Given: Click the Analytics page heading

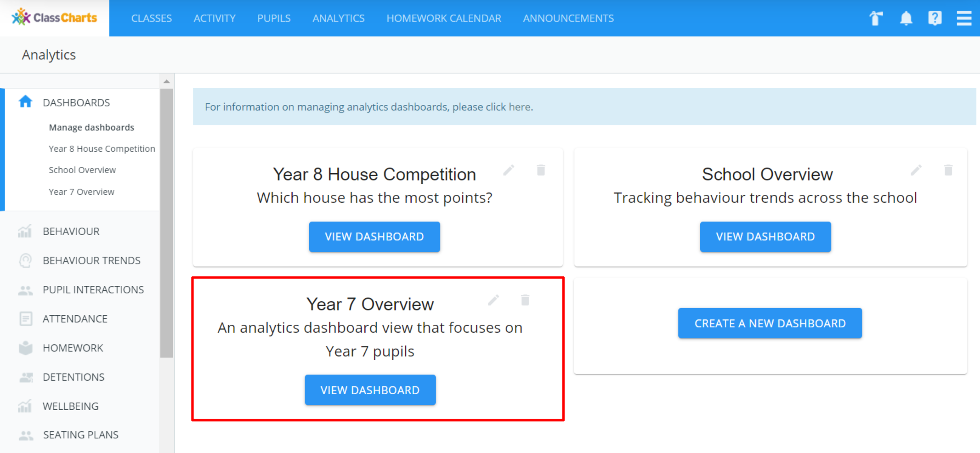Looking at the screenshot, I should [x=49, y=55].
